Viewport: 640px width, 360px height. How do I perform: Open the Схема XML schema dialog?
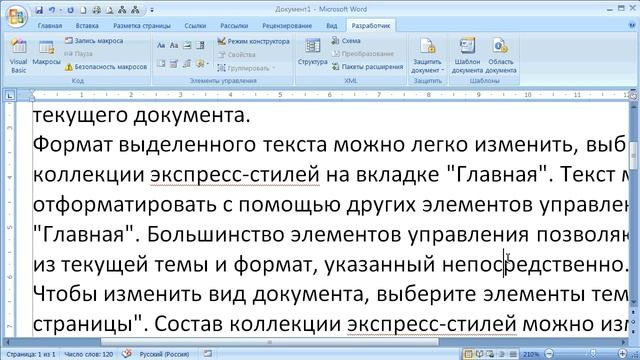(x=346, y=41)
